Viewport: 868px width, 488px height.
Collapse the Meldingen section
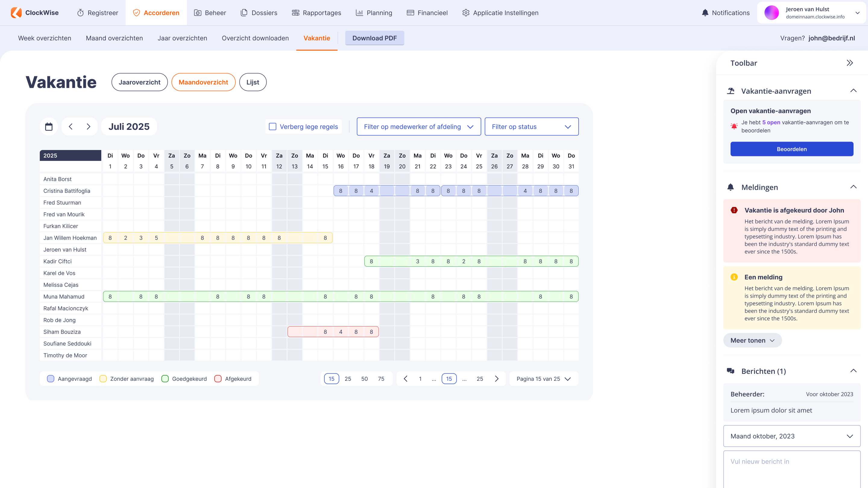pos(853,187)
